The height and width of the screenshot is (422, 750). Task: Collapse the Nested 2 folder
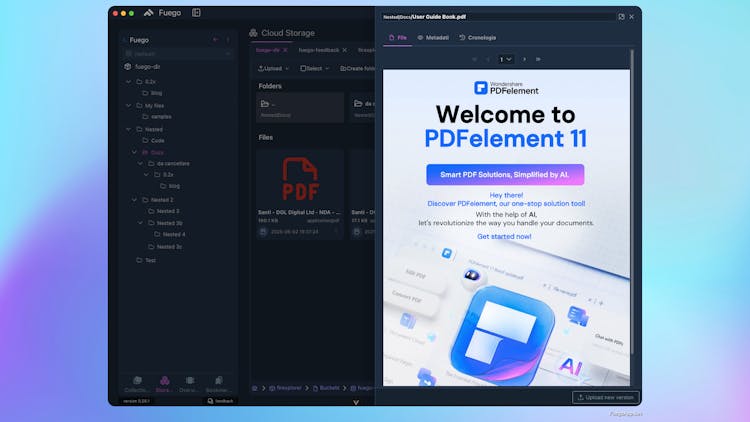(x=134, y=200)
